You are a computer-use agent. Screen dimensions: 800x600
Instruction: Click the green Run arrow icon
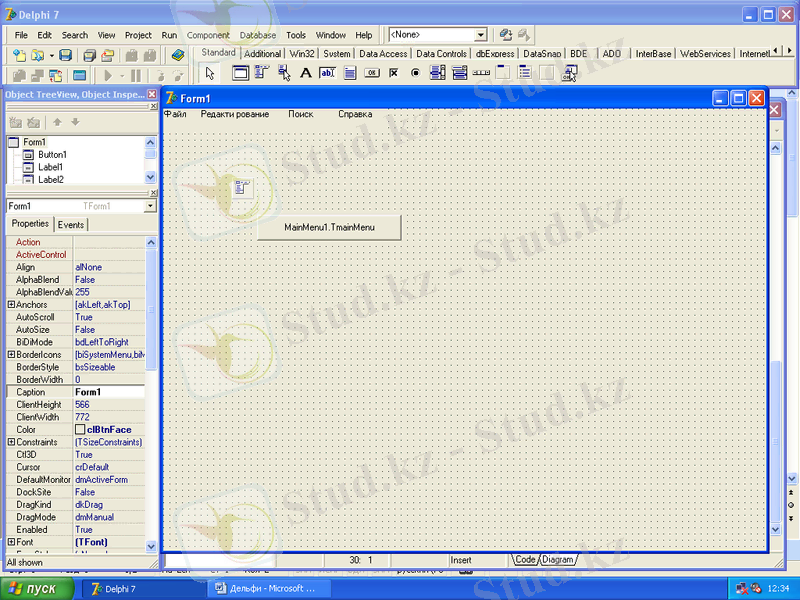(107, 76)
